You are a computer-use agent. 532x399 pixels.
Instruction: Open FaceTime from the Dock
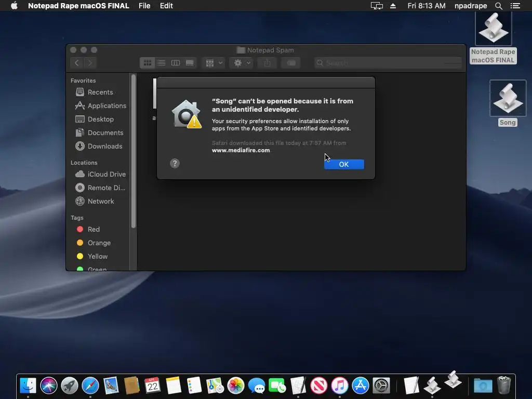[277, 386]
